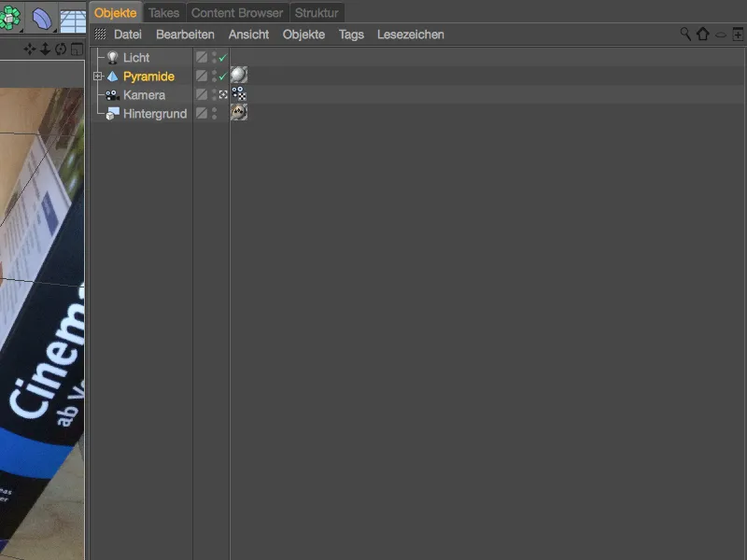The width and height of the screenshot is (747, 560).
Task: Toggle Pyramide visibility dots
Action: click(x=214, y=77)
